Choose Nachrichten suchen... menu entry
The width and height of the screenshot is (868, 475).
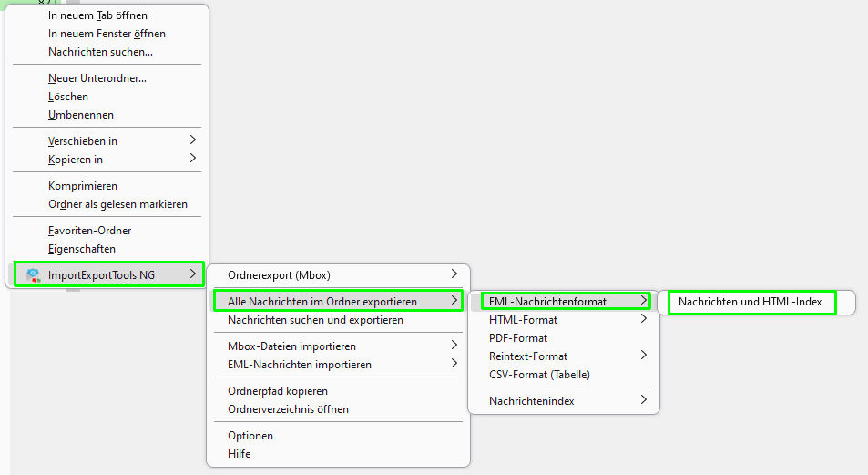[x=100, y=52]
